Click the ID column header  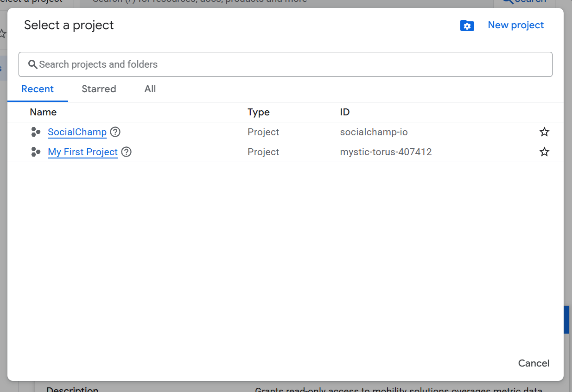(344, 112)
